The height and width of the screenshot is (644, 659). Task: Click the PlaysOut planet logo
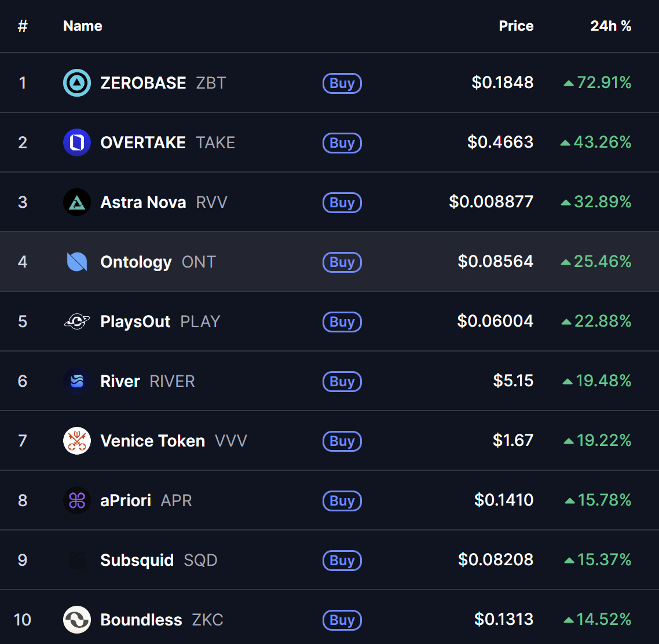click(x=76, y=321)
